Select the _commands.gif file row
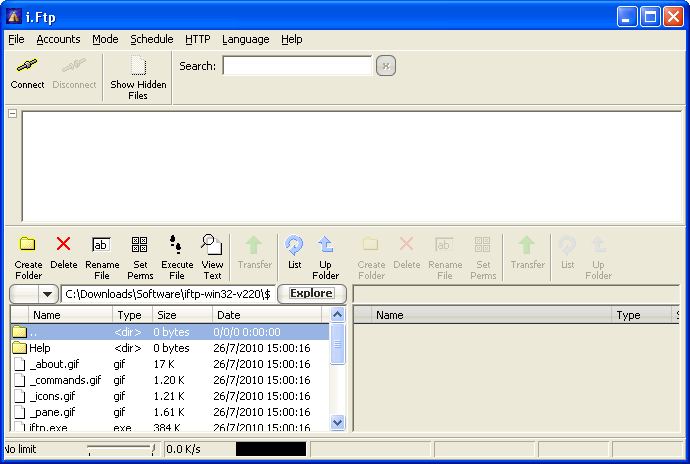This screenshot has width=690, height=464. click(x=170, y=380)
